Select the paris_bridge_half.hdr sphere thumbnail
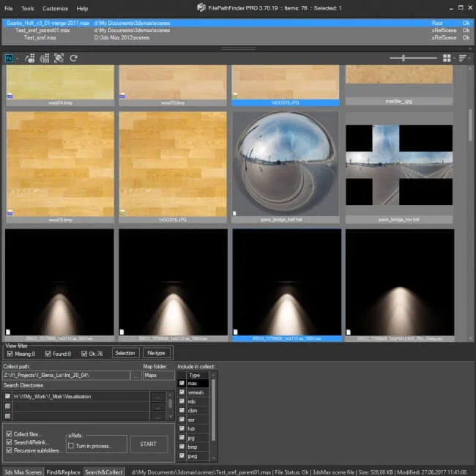Screen dimensions: 476x476 pyautogui.click(x=286, y=163)
